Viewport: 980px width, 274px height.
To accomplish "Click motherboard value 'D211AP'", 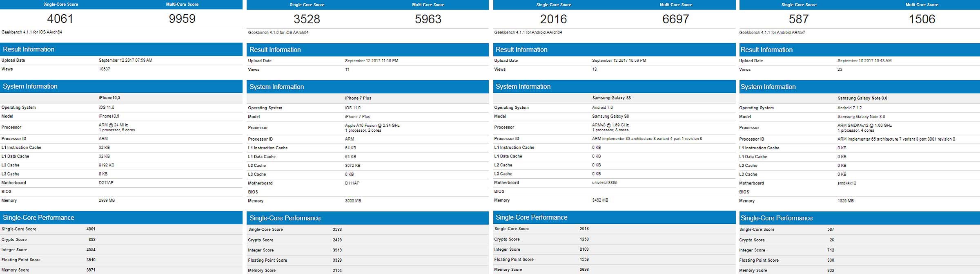I will (x=106, y=183).
